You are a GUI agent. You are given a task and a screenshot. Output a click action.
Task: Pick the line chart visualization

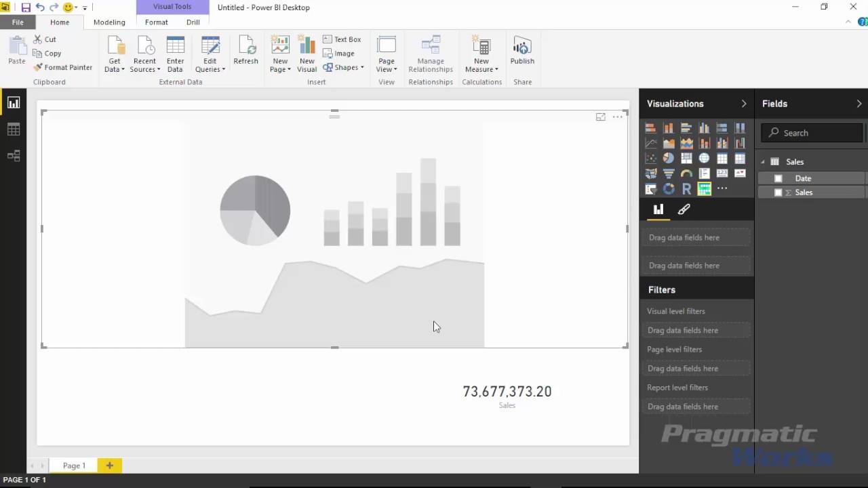(x=651, y=143)
